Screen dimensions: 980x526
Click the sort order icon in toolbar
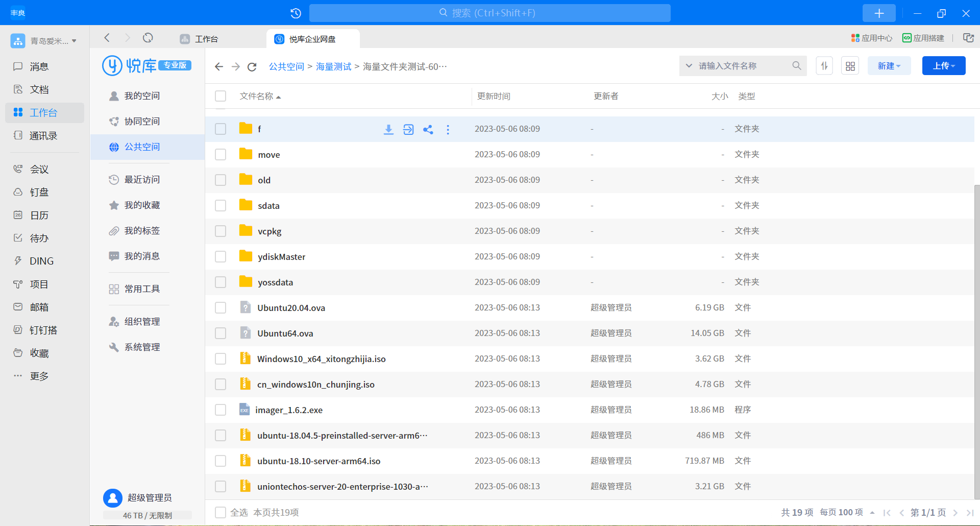[824, 66]
